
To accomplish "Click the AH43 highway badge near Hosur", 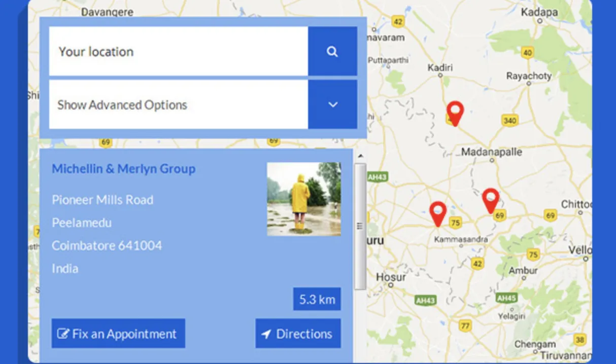I will (425, 300).
